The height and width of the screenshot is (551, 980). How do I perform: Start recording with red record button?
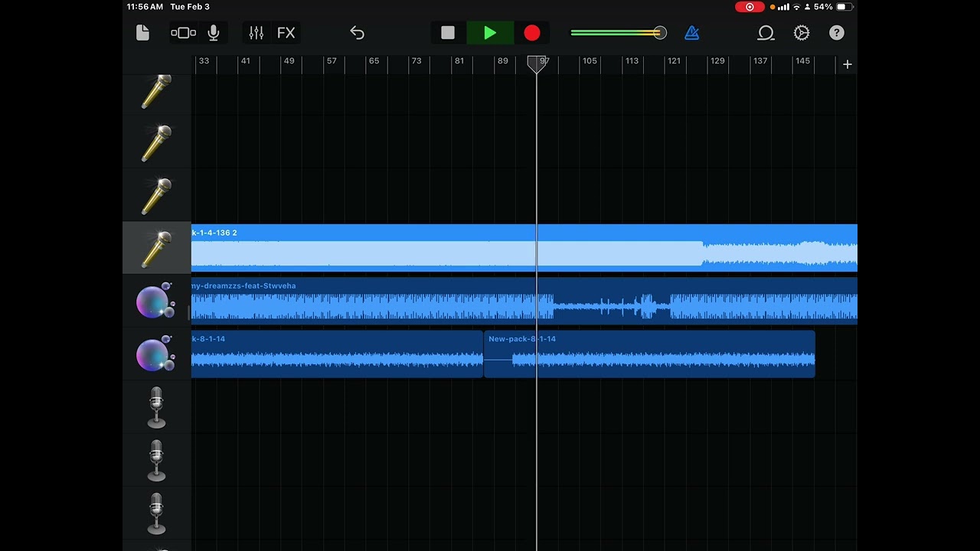(x=532, y=33)
